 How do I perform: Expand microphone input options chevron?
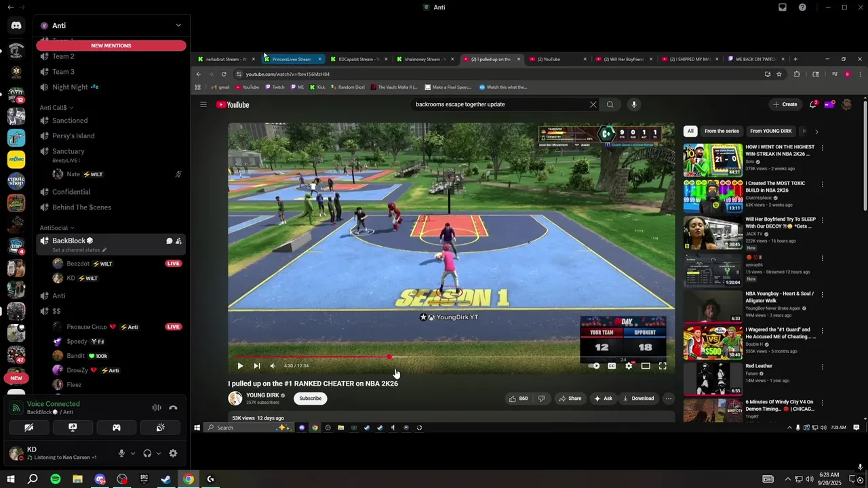pyautogui.click(x=133, y=453)
